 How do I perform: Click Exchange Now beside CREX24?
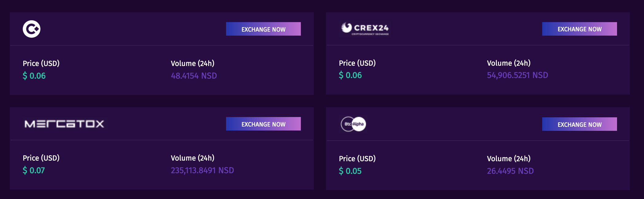pos(579,29)
